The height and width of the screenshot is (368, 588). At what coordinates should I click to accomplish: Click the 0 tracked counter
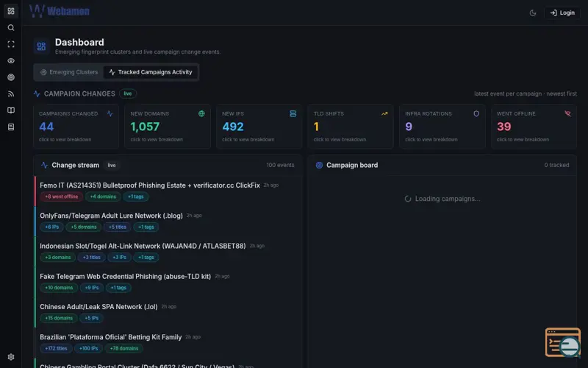pos(556,165)
